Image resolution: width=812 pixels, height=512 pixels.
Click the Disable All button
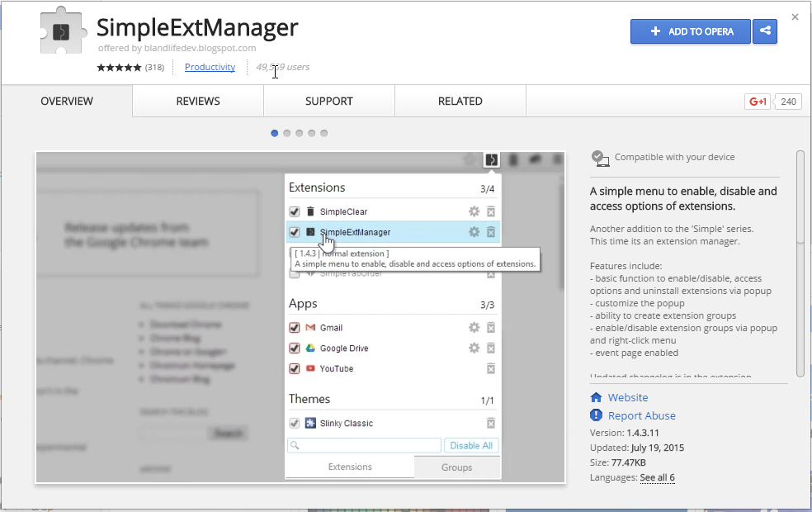click(471, 445)
